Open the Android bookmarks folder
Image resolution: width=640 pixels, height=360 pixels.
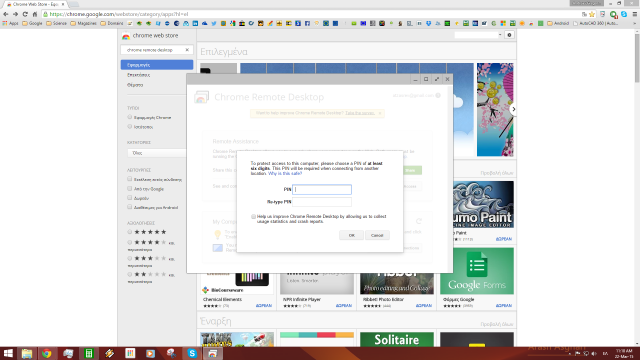coord(558,23)
